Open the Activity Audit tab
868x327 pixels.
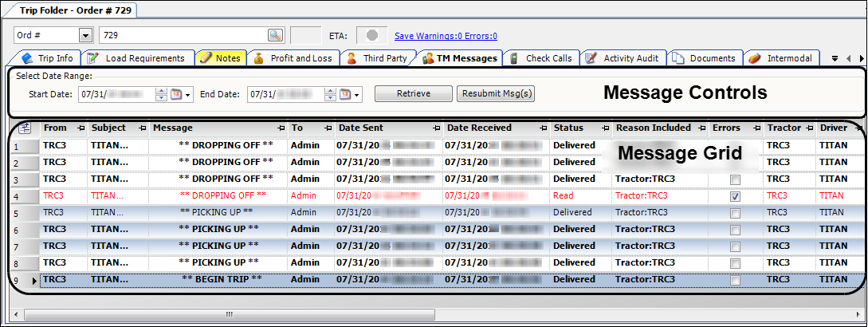pos(623,58)
